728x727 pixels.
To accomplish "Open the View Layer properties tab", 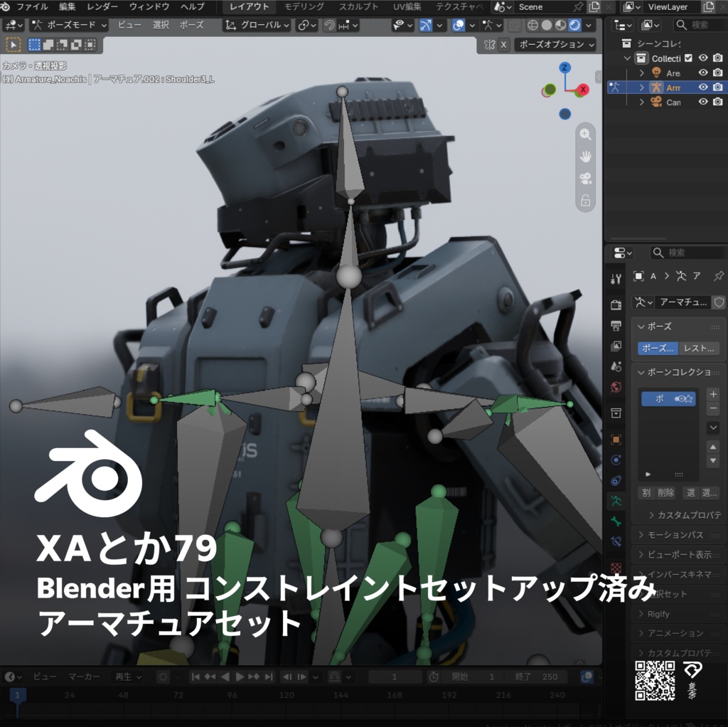I will pos(616,346).
